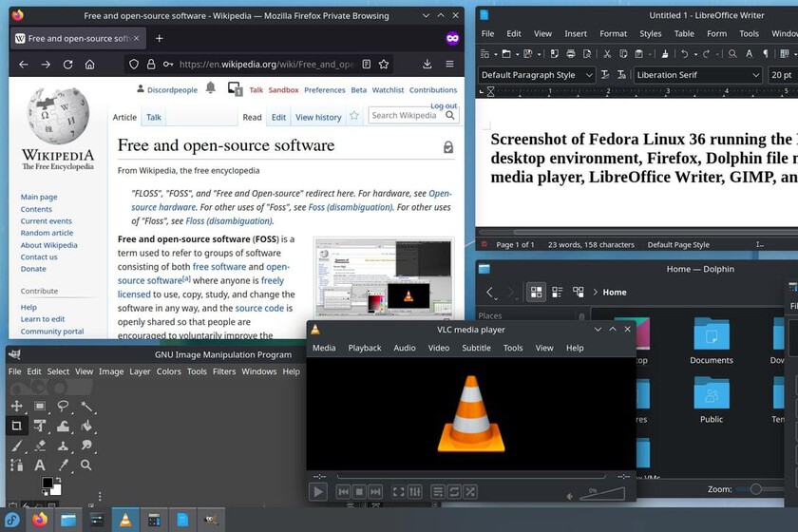Select the Clone stamp tool
Viewport: 798px width, 532px height.
click(x=63, y=446)
